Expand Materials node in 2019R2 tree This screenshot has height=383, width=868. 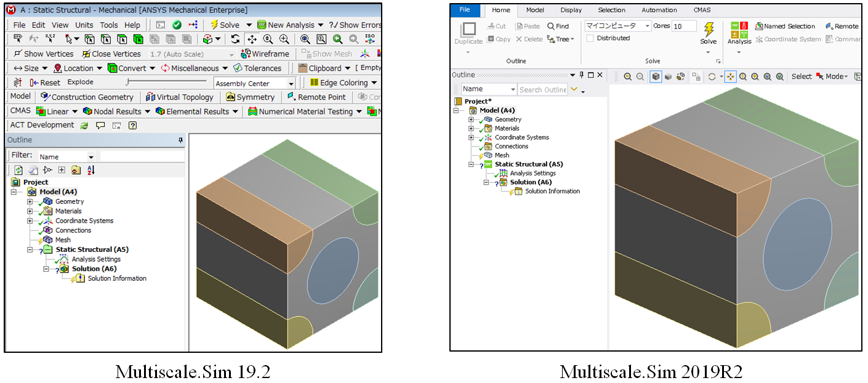pyautogui.click(x=471, y=128)
